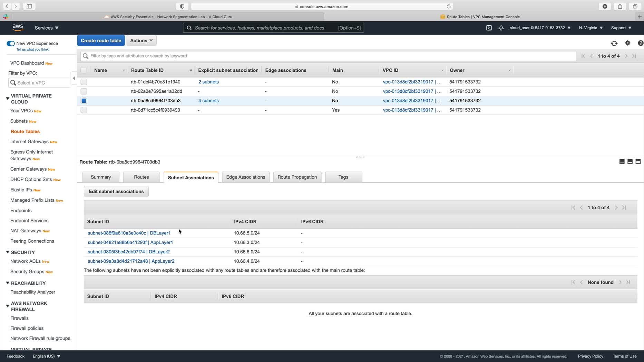The image size is (644, 362).
Task: Click Edit subnet associations button
Action: [x=116, y=191]
